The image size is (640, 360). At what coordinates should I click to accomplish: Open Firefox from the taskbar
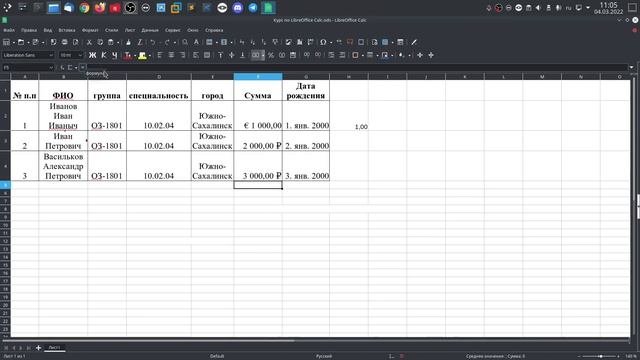coord(100,8)
